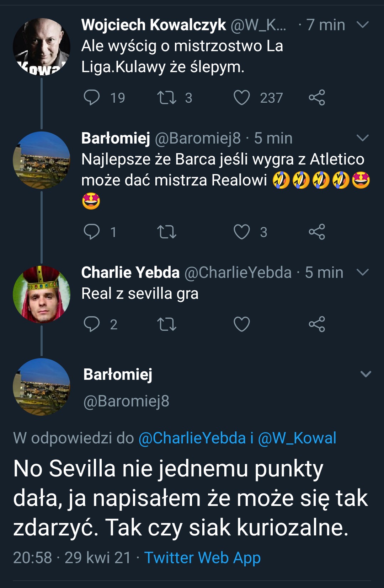
Task: Reply to Barłomiej's tweet about Barca
Action: click(92, 232)
